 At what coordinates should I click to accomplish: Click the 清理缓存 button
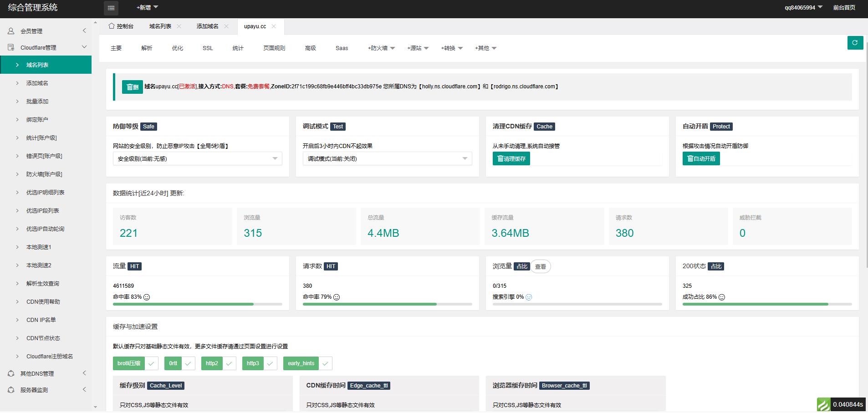tap(511, 158)
